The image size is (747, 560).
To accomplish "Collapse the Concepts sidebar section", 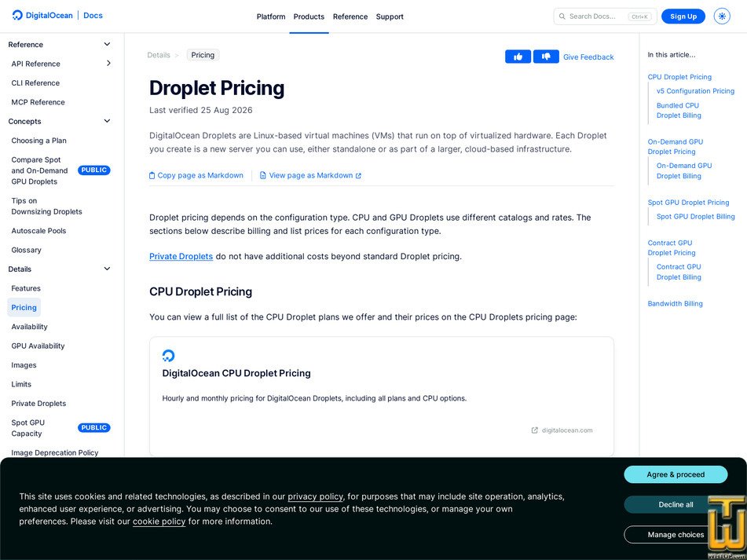I will click(107, 121).
